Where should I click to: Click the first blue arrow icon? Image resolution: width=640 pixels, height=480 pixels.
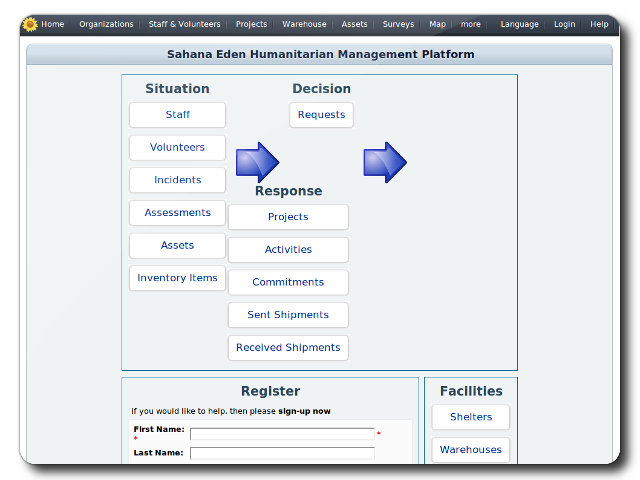click(x=257, y=162)
